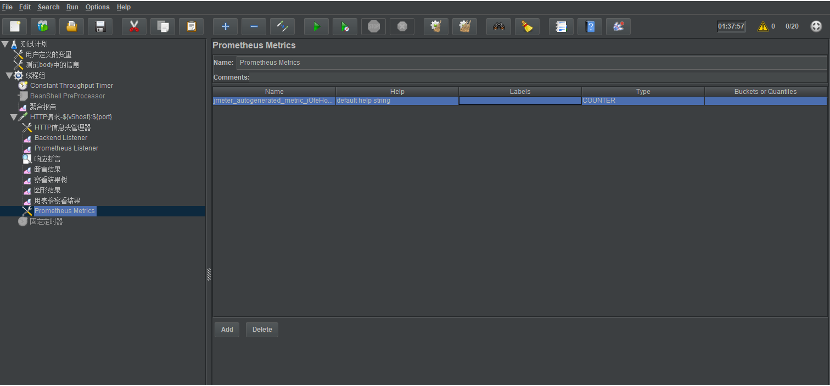
Task: Click the Stop test toolbar icon
Action: click(x=374, y=26)
